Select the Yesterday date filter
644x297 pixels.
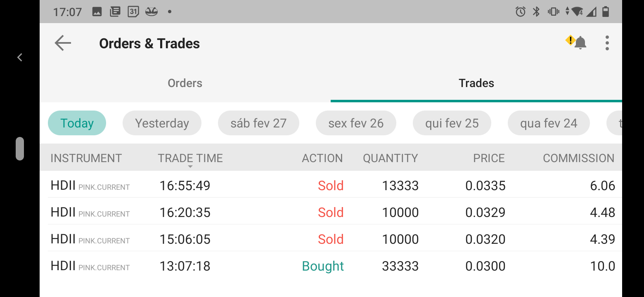pos(162,123)
